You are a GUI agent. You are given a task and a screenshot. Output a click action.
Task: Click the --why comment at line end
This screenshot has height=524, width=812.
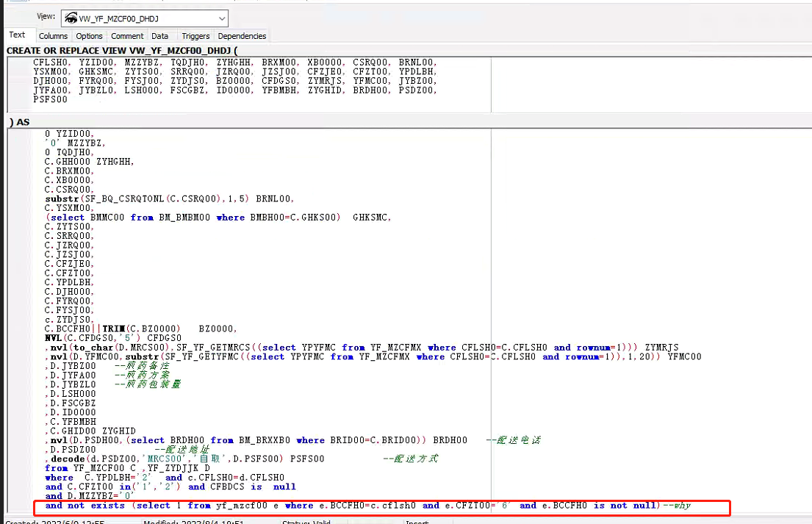[x=677, y=506]
